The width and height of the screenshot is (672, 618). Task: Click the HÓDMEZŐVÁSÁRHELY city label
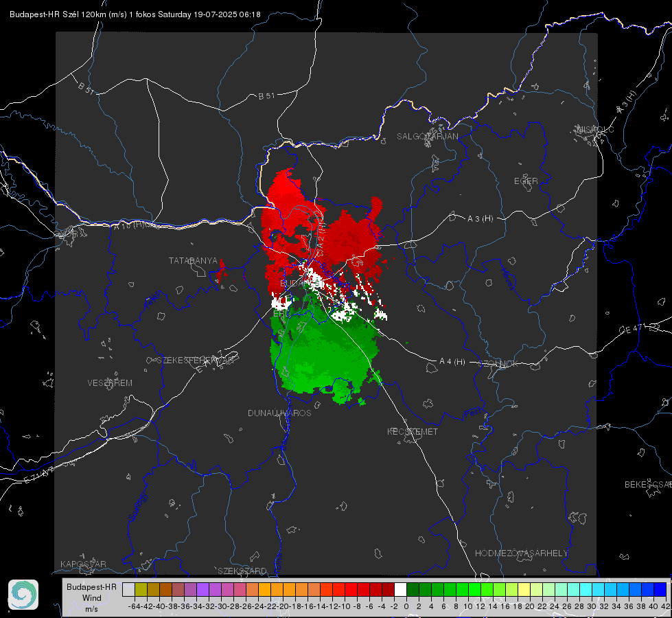521,553
